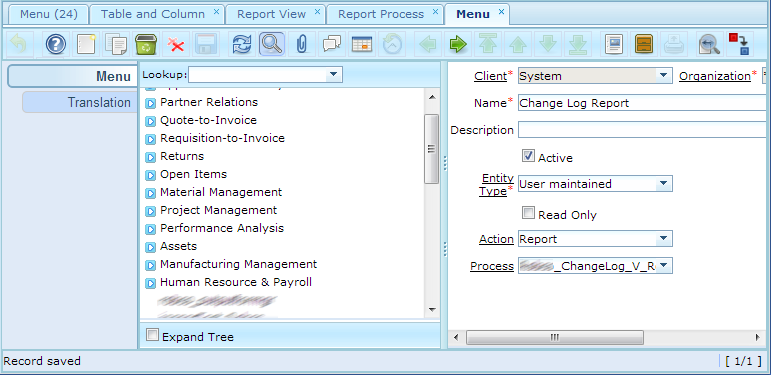Viewport: 771px width, 375px height.
Task: Click the Refresh arrows icon
Action: [242, 45]
